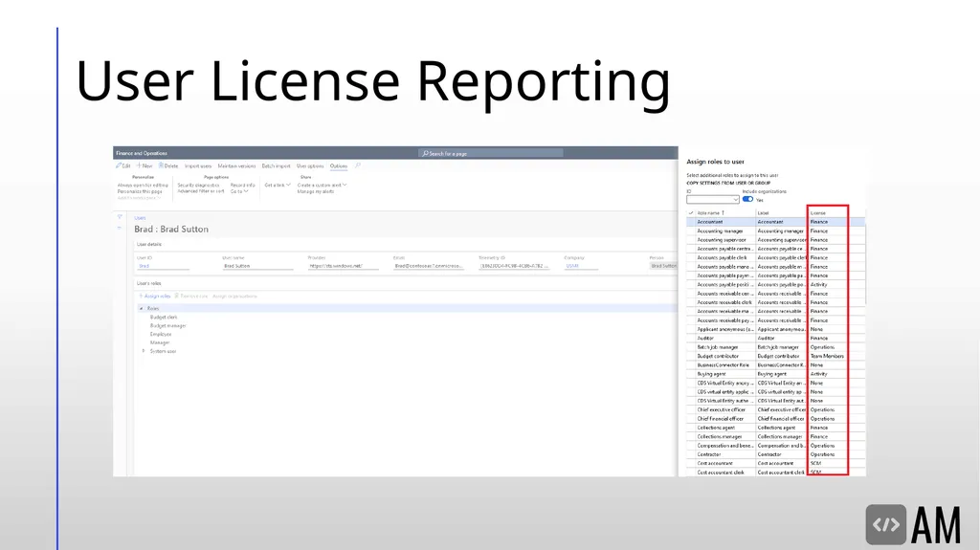The width and height of the screenshot is (980, 550).
Task: Open the filter pane funnel icon
Action: 120,217
